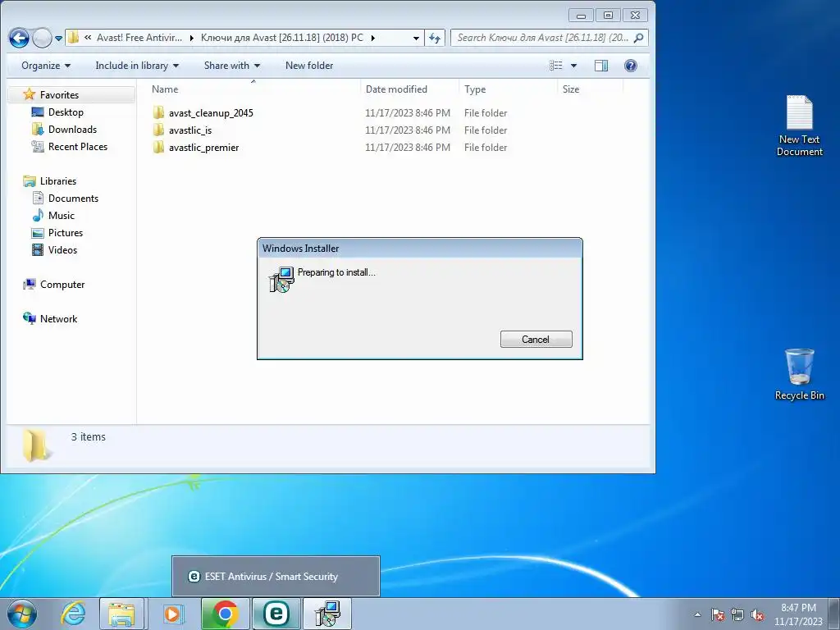Click the muted volume tray icon
This screenshot has height=630, width=840.
757,614
